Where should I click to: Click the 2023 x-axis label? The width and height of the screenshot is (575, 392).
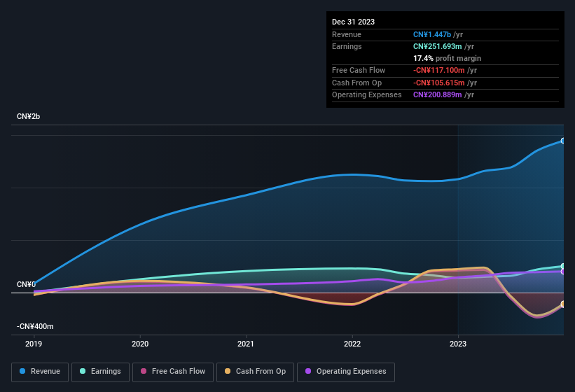point(458,344)
